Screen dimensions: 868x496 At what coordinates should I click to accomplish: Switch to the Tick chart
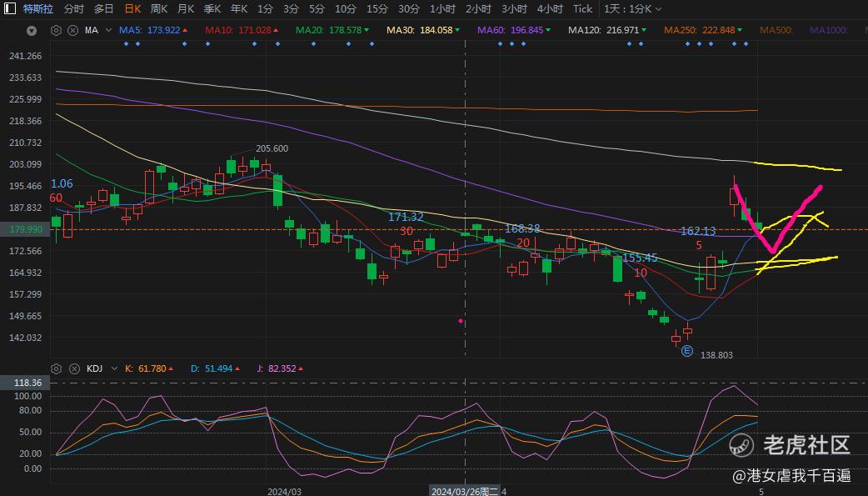pyautogui.click(x=582, y=9)
